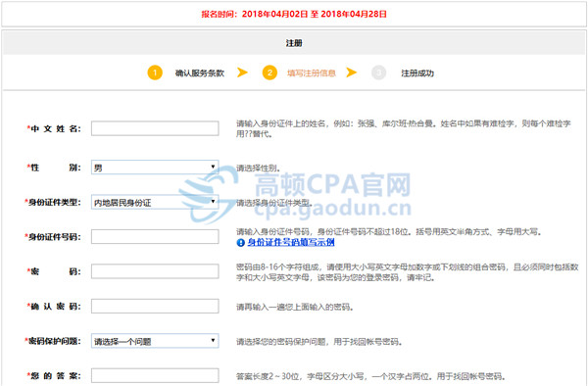Image resolution: width=588 pixels, height=386 pixels.
Task: Open the 身份证件类型 dropdown
Action: [x=155, y=202]
